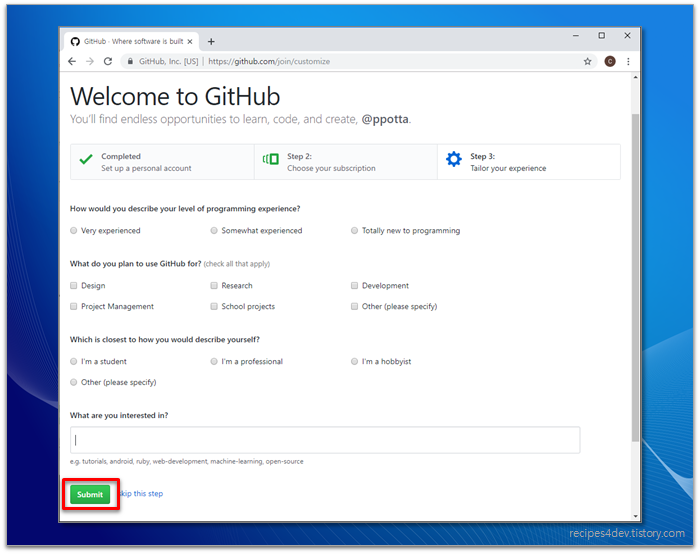Click Step 3 Tailor your experience
The image size is (700, 555).
click(x=529, y=162)
